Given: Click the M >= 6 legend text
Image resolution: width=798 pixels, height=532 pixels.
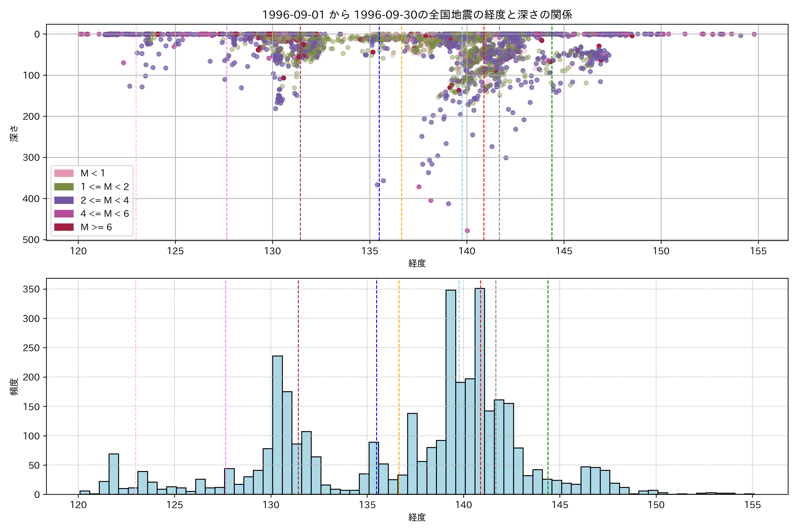Looking at the screenshot, I should 96,227.
